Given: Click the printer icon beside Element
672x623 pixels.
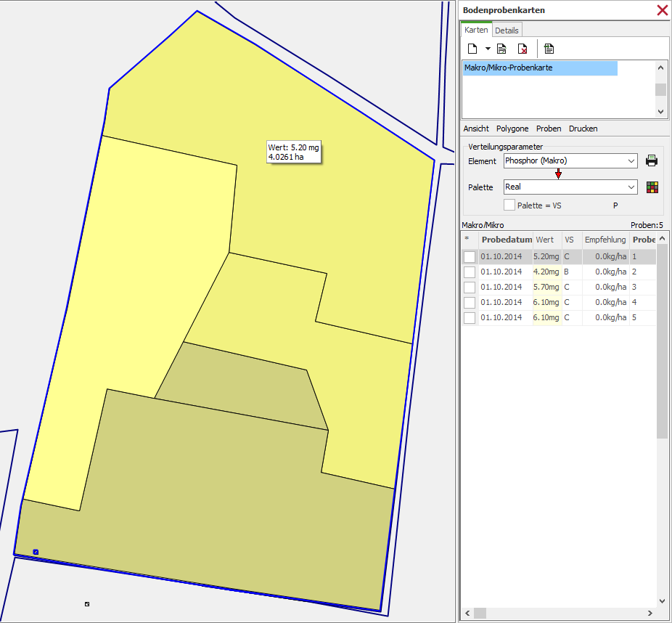Looking at the screenshot, I should click(652, 160).
